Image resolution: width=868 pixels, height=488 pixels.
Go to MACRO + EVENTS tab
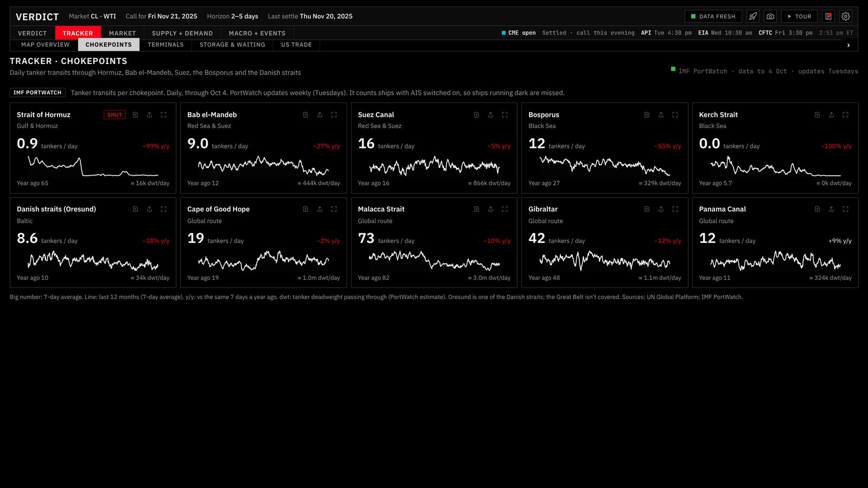coord(257,33)
